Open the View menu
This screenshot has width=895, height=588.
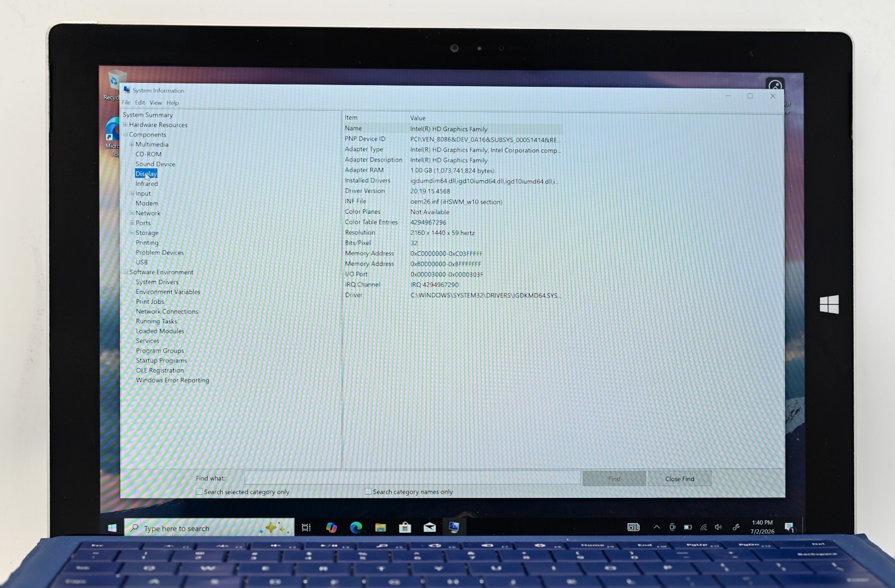pyautogui.click(x=156, y=103)
